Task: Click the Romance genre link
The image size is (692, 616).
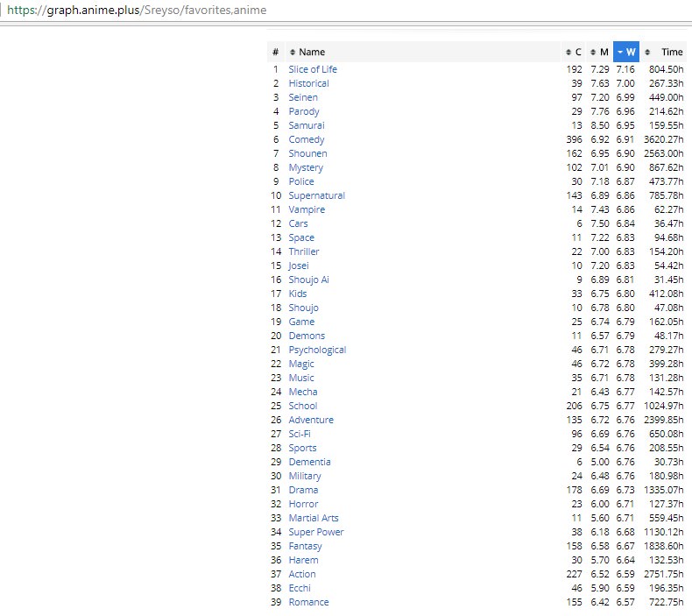Action: tap(308, 602)
